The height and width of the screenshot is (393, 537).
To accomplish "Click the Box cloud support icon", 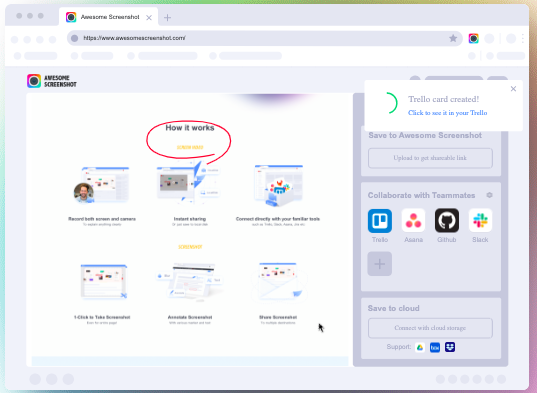I will pyautogui.click(x=435, y=347).
